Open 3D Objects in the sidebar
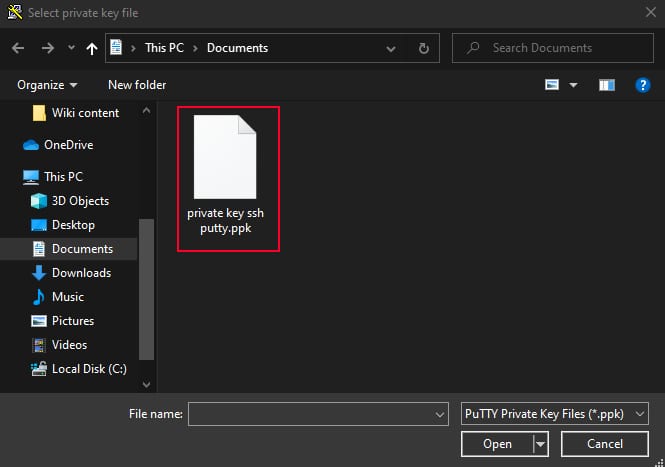The width and height of the screenshot is (665, 467). 70,201
